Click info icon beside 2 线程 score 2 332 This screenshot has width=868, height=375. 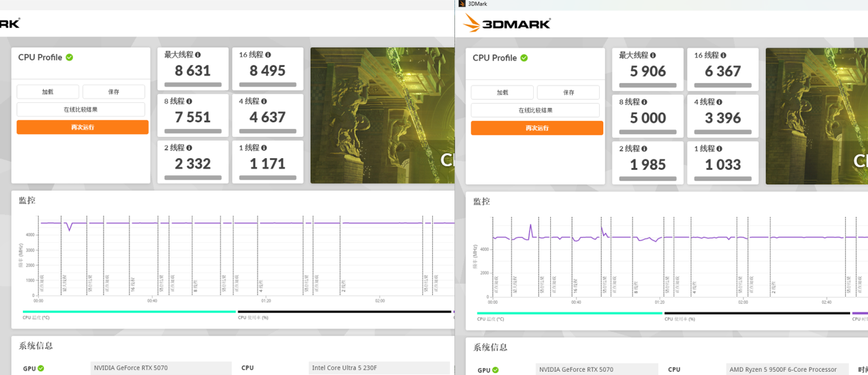click(189, 148)
